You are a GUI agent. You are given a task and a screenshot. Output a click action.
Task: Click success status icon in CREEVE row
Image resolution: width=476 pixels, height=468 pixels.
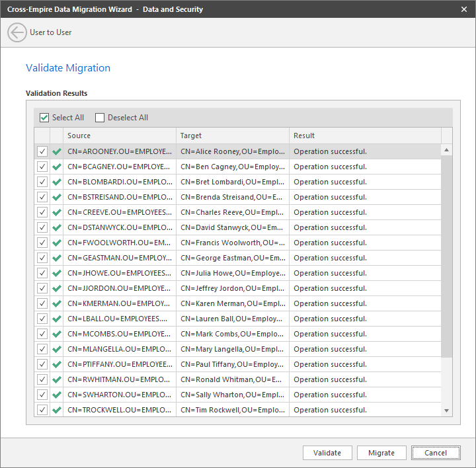(x=57, y=212)
